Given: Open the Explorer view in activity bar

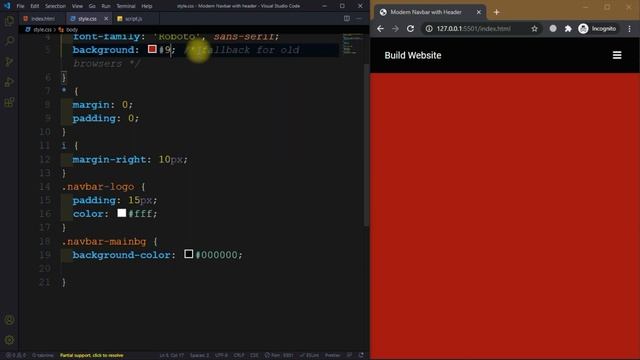Looking at the screenshot, I should click(x=9, y=21).
